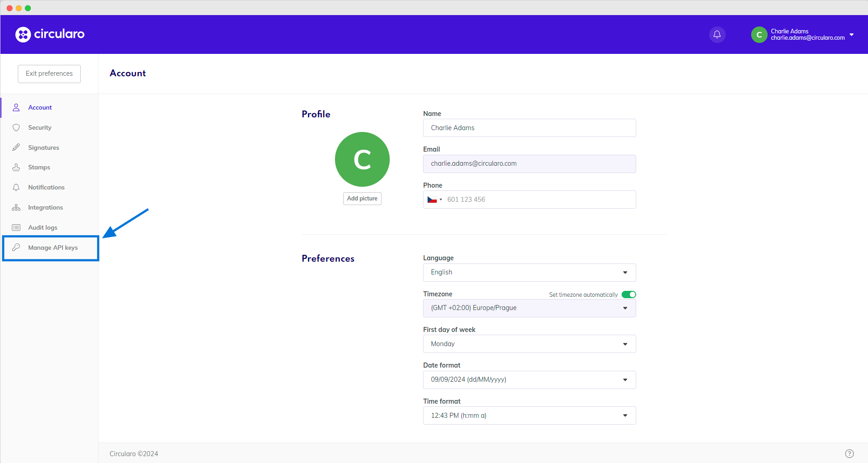Click the notification bell in the top bar
The width and height of the screenshot is (868, 463).
[x=717, y=34]
